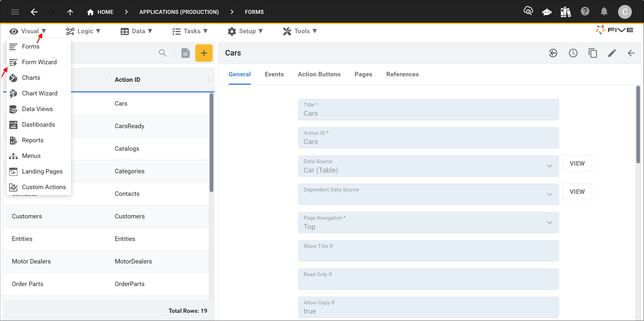Click the pencil edit icon

pyautogui.click(x=612, y=53)
